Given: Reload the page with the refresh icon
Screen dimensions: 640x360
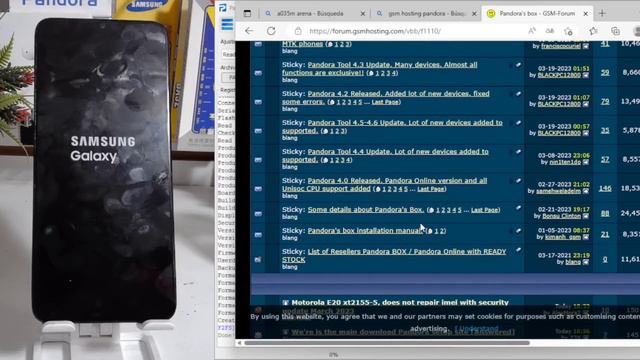Looking at the screenshot, I should [271, 31].
